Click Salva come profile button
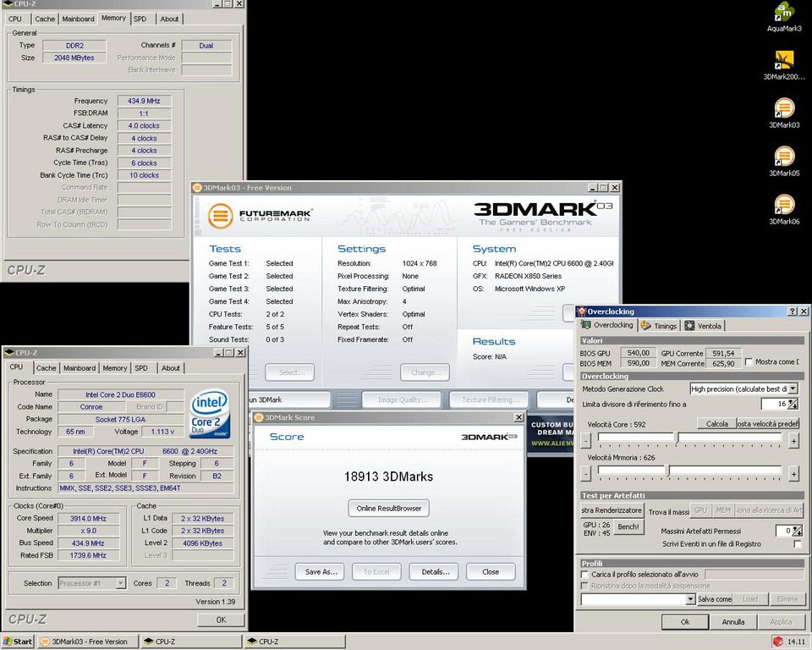This screenshot has width=812, height=650. click(x=716, y=599)
